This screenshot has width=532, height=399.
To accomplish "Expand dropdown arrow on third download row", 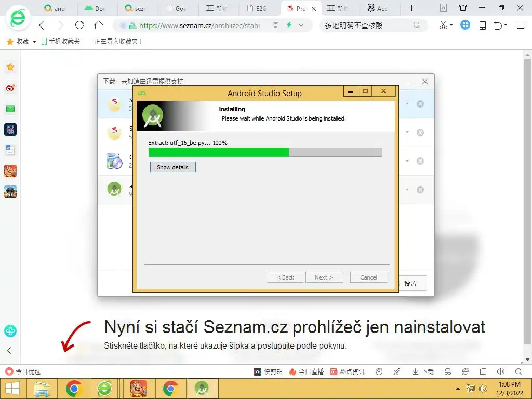I will click(407, 161).
